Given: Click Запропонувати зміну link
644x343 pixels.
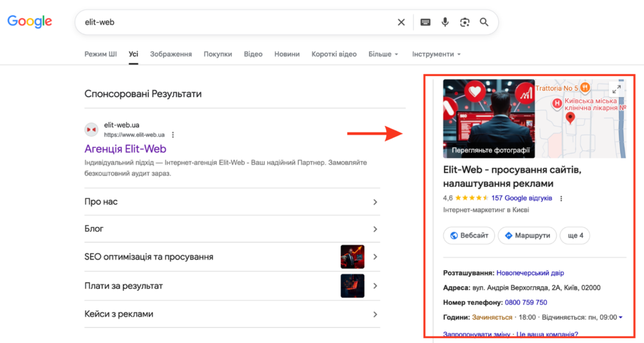Looking at the screenshot, I should pyautogui.click(x=477, y=334).
